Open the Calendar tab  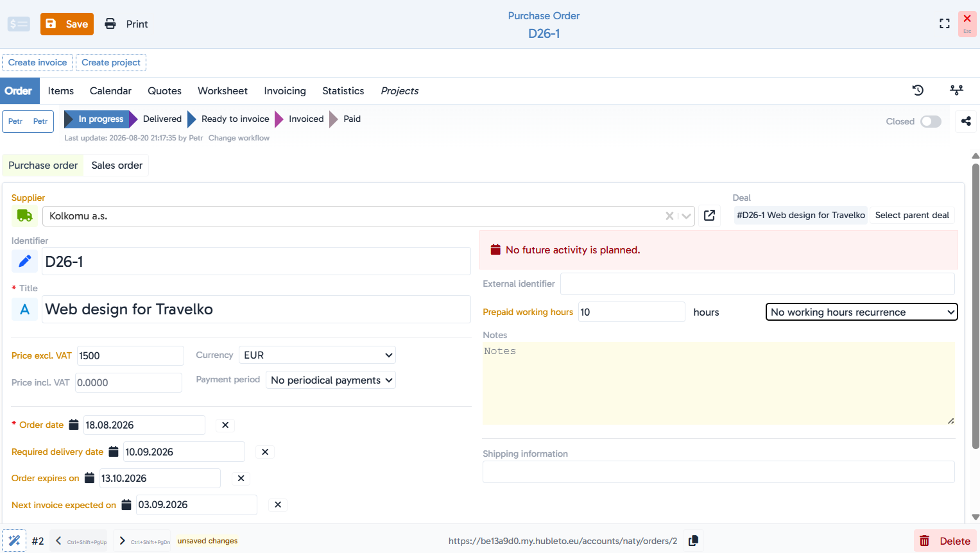coord(110,91)
